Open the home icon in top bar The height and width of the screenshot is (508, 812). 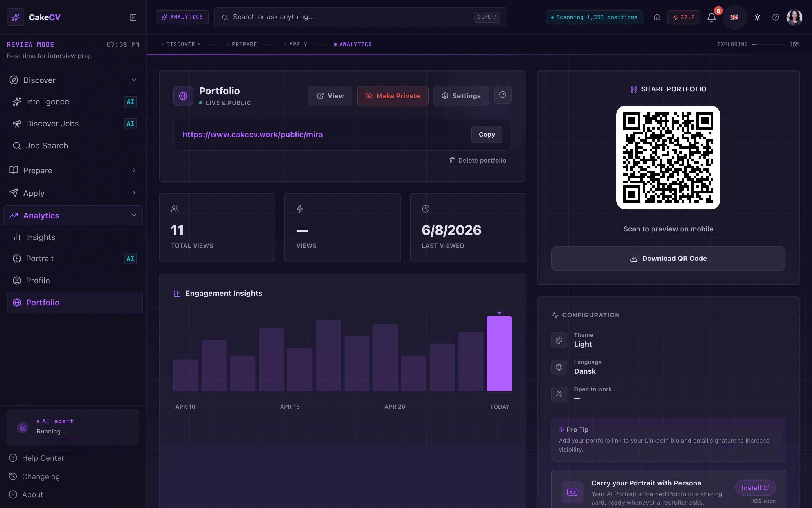coord(657,17)
